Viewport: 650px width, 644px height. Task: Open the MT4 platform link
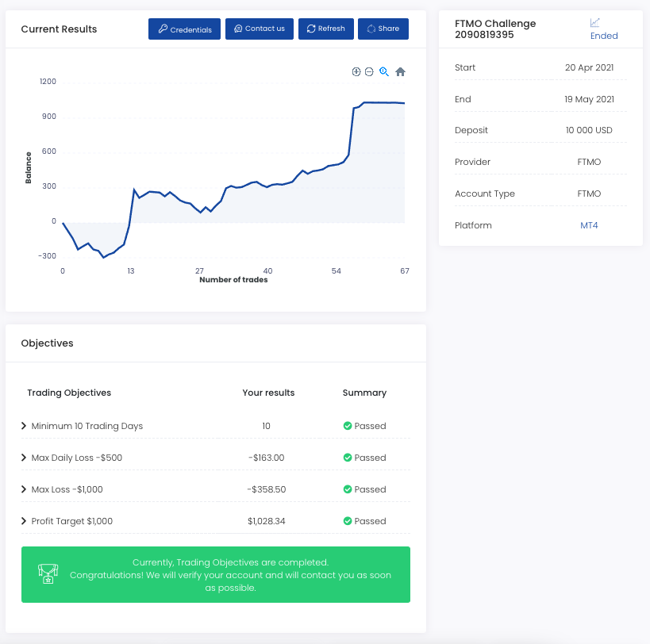589,225
